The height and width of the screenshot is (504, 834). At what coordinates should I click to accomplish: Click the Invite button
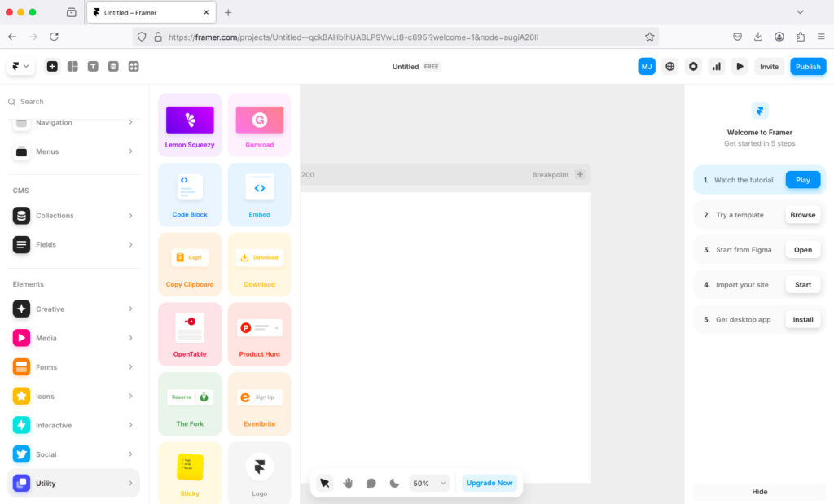[769, 67]
